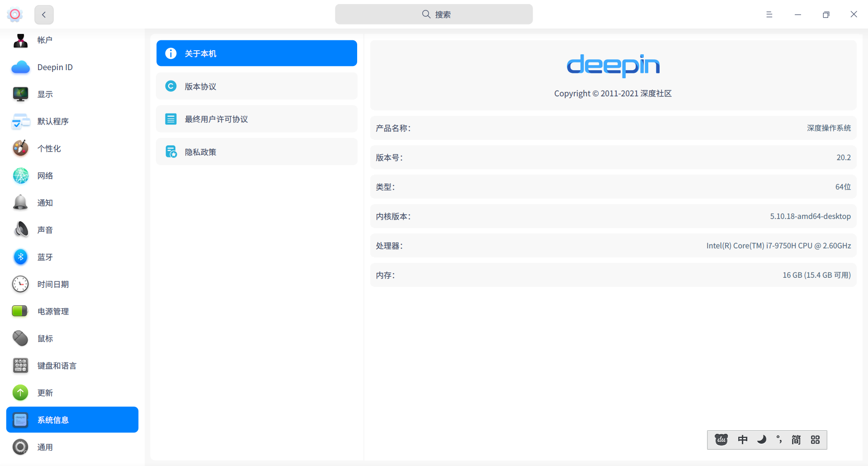Click the 个性化 palette icon
Screen dimensions: 868x466
click(x=20, y=148)
